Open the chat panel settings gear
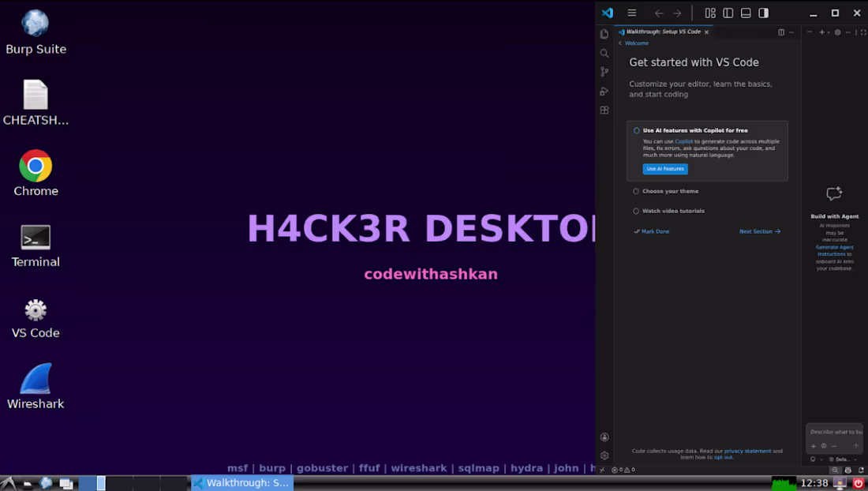This screenshot has width=868, height=491. click(x=837, y=32)
